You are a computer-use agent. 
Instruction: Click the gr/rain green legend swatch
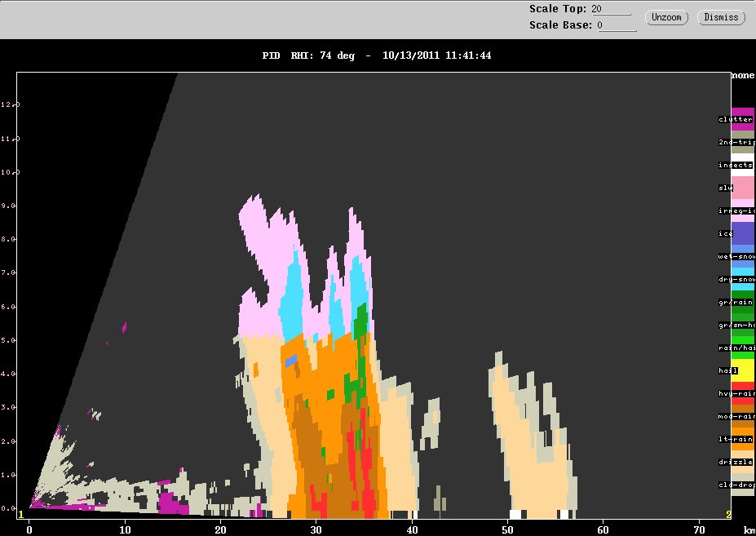(x=743, y=302)
